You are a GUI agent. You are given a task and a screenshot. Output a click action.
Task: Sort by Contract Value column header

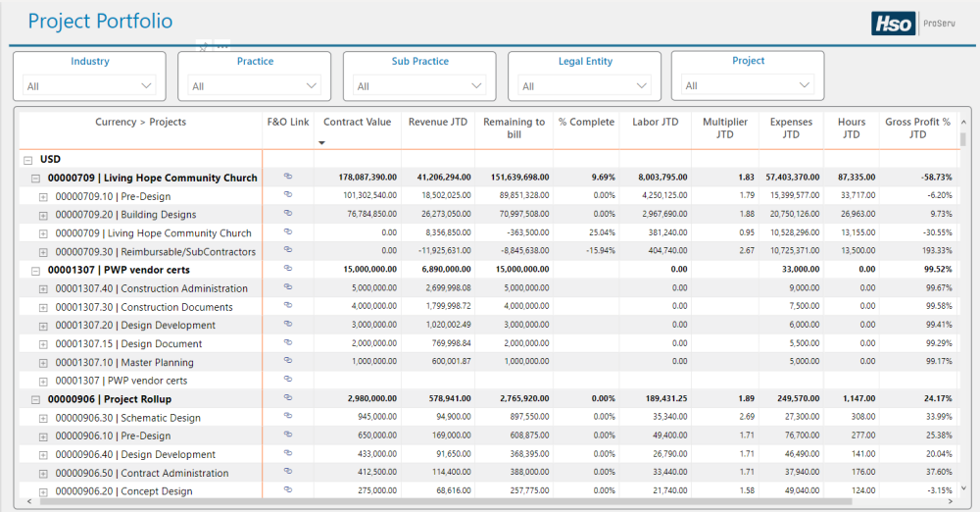point(357,123)
